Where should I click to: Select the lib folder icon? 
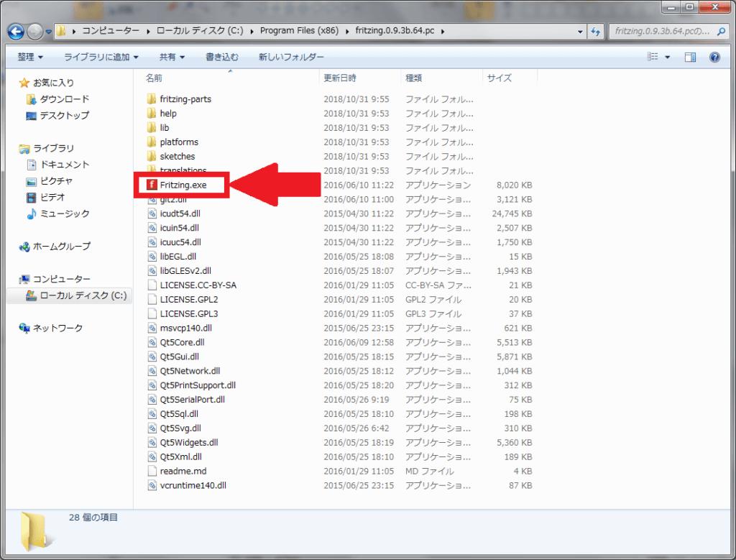[152, 128]
